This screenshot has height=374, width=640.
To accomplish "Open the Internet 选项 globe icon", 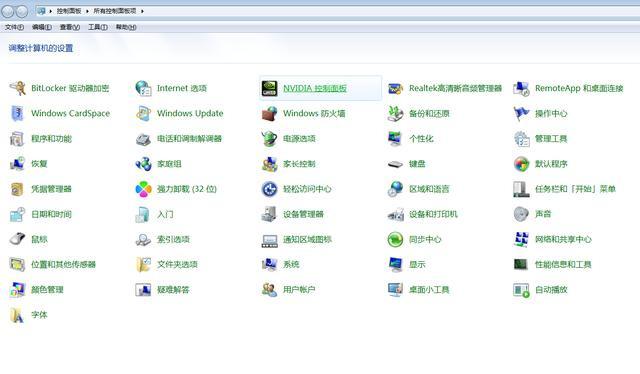I will point(143,88).
